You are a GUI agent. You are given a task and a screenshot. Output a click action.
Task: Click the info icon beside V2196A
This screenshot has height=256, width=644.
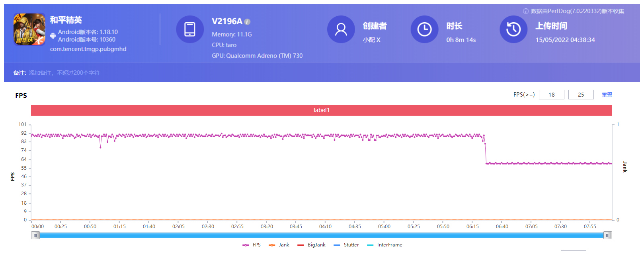coord(247,22)
